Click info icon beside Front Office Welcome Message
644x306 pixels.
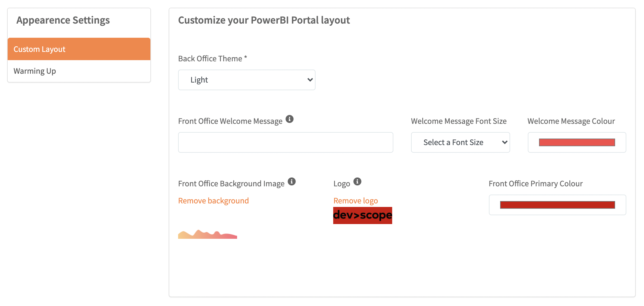[290, 119]
